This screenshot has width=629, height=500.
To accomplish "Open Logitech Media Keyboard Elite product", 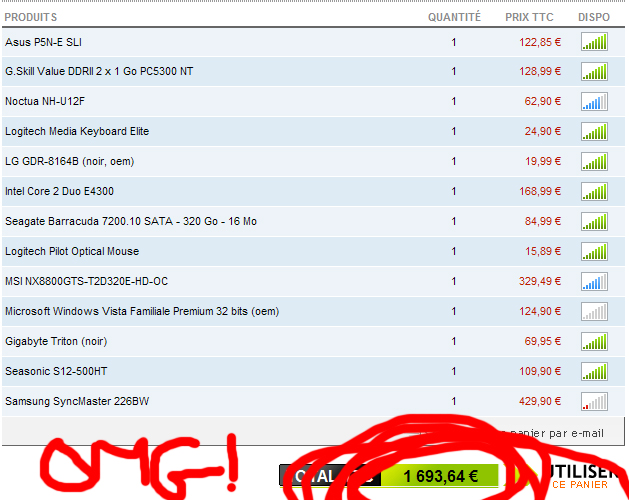I will 77,131.
